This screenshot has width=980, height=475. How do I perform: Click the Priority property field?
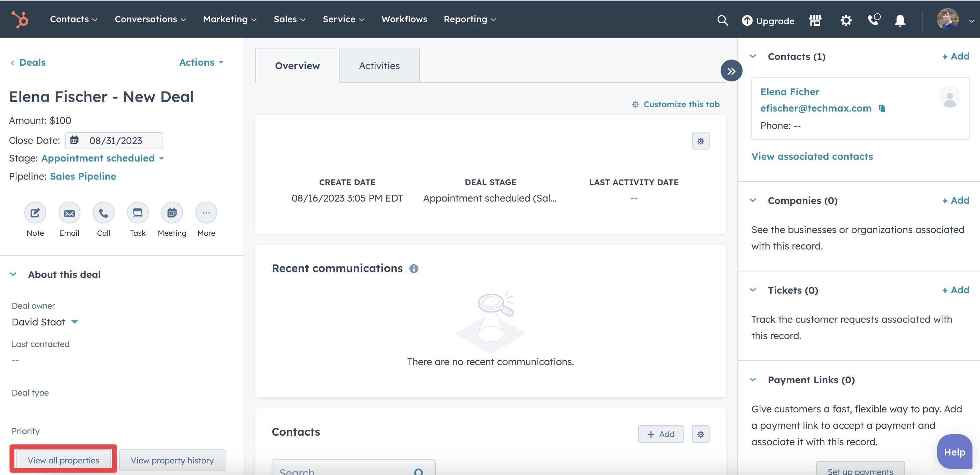pos(25,431)
